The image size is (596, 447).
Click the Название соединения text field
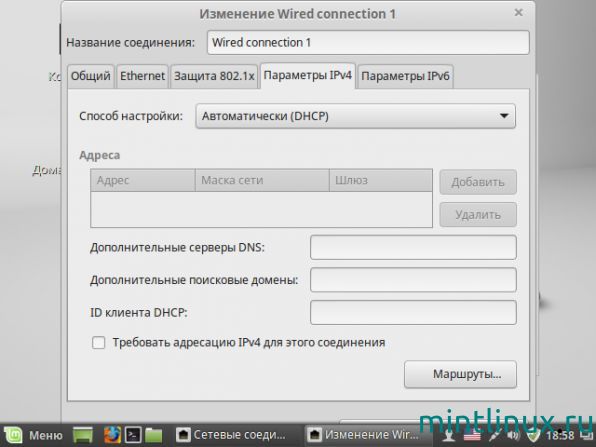[x=368, y=42]
